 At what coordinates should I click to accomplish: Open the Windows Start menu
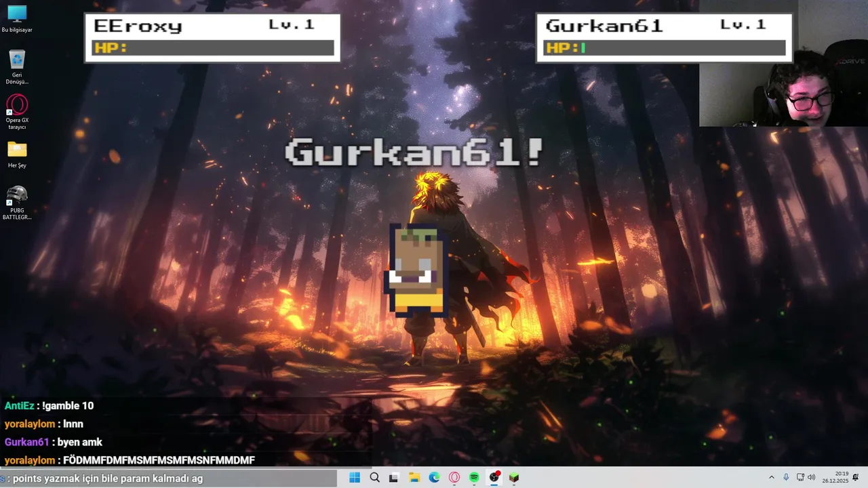click(355, 478)
